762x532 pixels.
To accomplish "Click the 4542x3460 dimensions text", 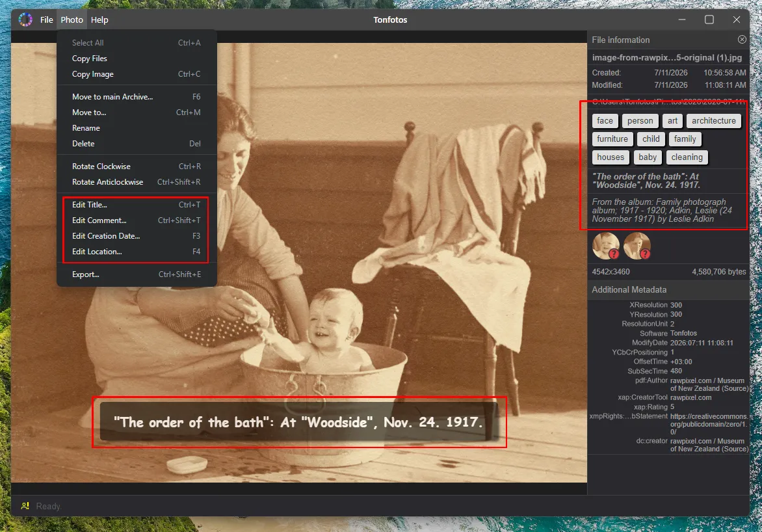I will [611, 272].
